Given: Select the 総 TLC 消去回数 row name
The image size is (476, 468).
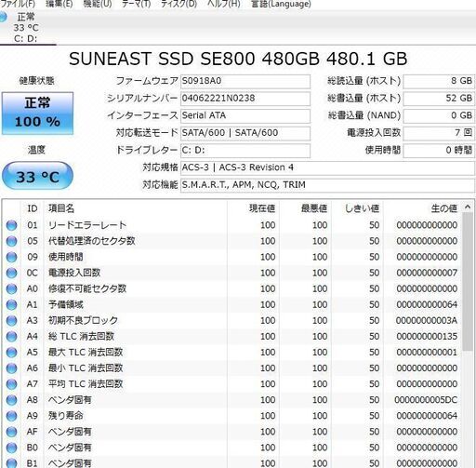Looking at the screenshot, I should (81, 336).
